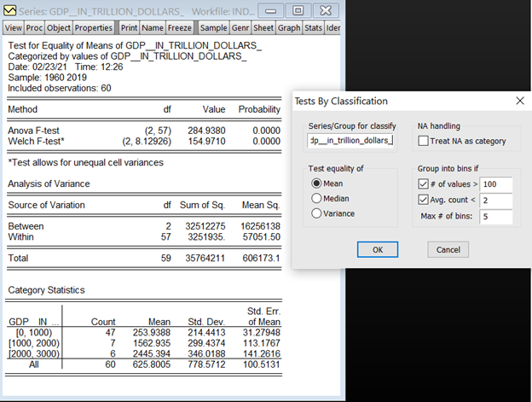Click the mean value 1562.935
The height and width of the screenshot is (402, 532).
pyautogui.click(x=151, y=343)
